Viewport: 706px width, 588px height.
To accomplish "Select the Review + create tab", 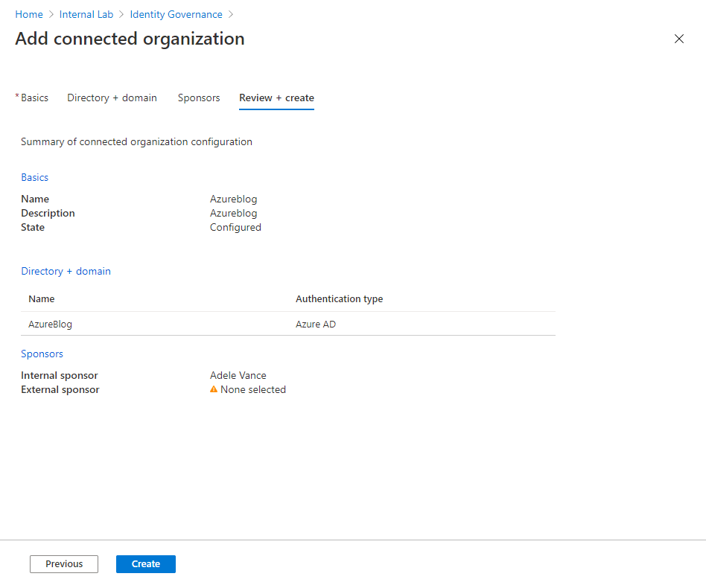I will click(276, 98).
